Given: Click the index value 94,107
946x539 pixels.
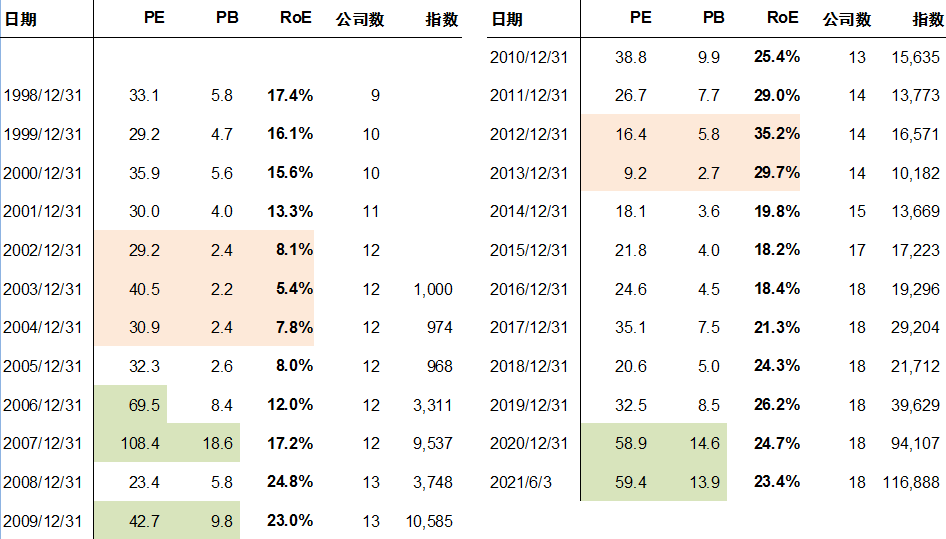Looking at the screenshot, I should 915,443.
